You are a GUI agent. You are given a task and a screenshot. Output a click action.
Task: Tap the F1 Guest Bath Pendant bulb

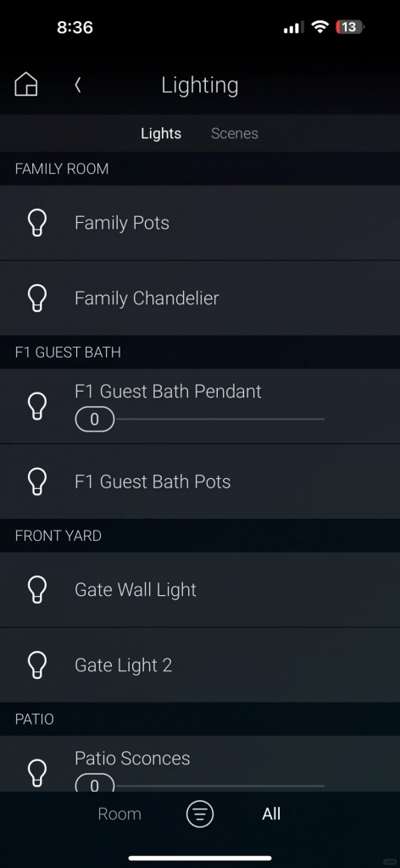(37, 406)
